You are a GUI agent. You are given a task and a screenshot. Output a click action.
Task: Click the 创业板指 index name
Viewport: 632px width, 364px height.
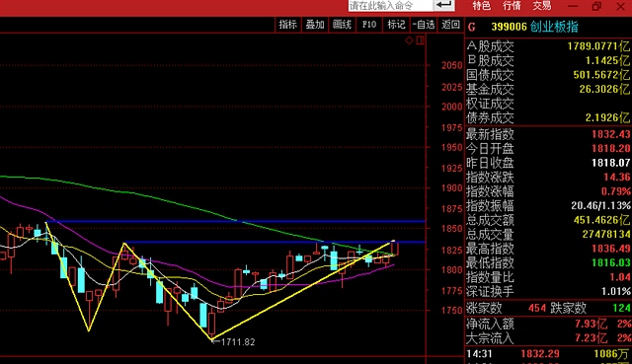point(554,27)
